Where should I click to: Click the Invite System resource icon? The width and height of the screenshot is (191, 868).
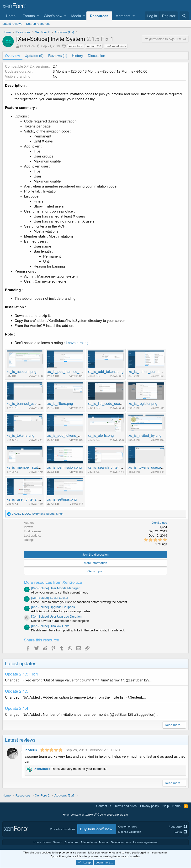click(8, 42)
